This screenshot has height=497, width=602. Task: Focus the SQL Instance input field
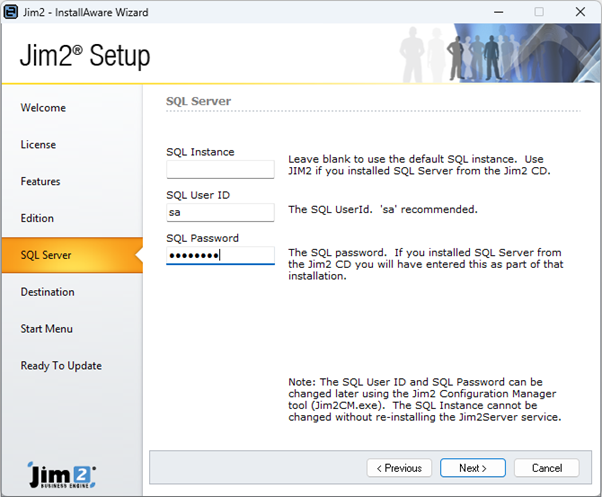click(220, 169)
